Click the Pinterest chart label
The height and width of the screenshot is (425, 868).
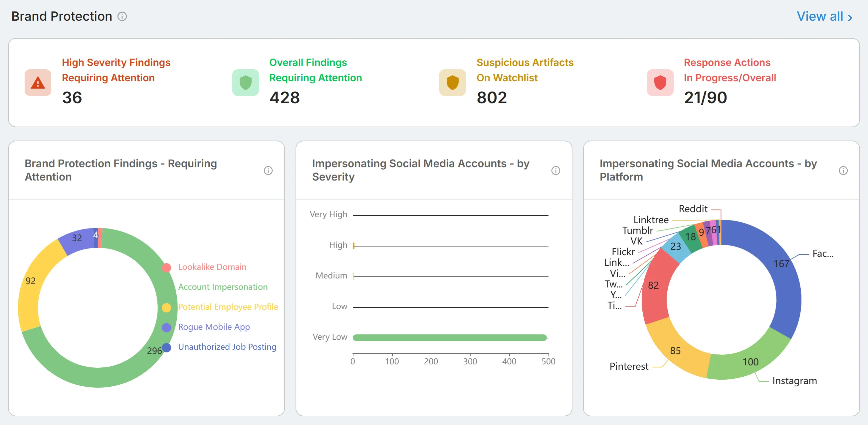628,366
